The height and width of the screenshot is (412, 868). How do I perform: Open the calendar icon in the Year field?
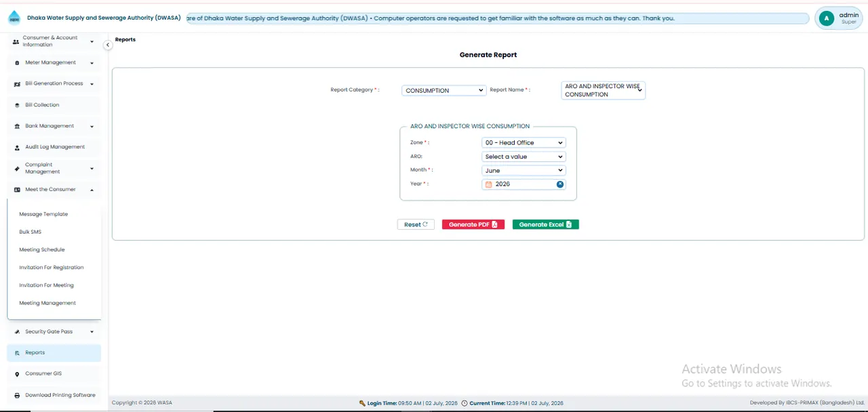[488, 184]
